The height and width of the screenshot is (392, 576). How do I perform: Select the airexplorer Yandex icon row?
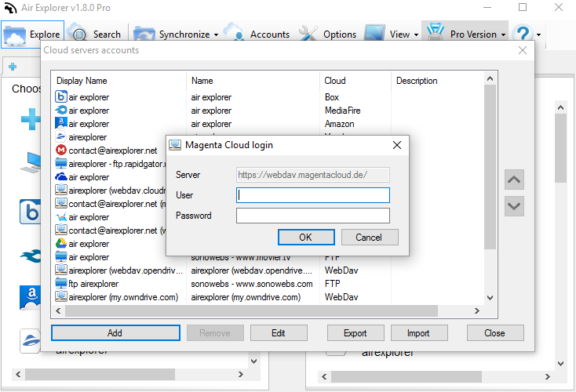pos(61,137)
